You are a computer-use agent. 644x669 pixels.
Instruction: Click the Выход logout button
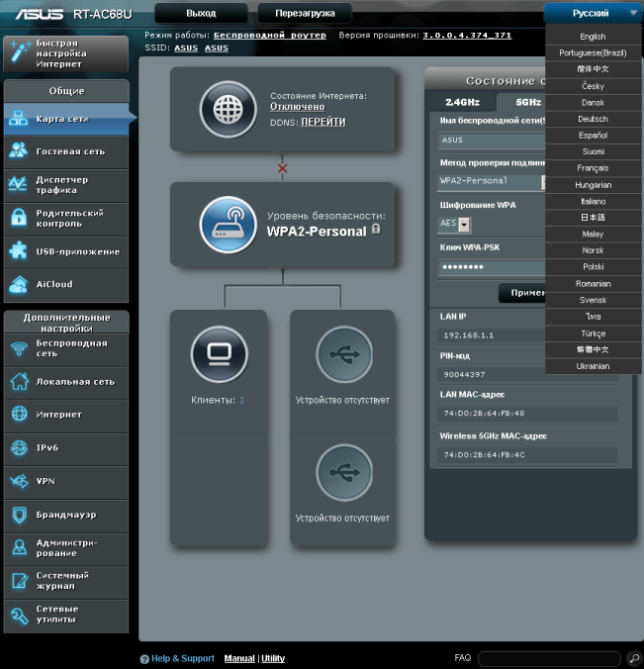coord(201,13)
